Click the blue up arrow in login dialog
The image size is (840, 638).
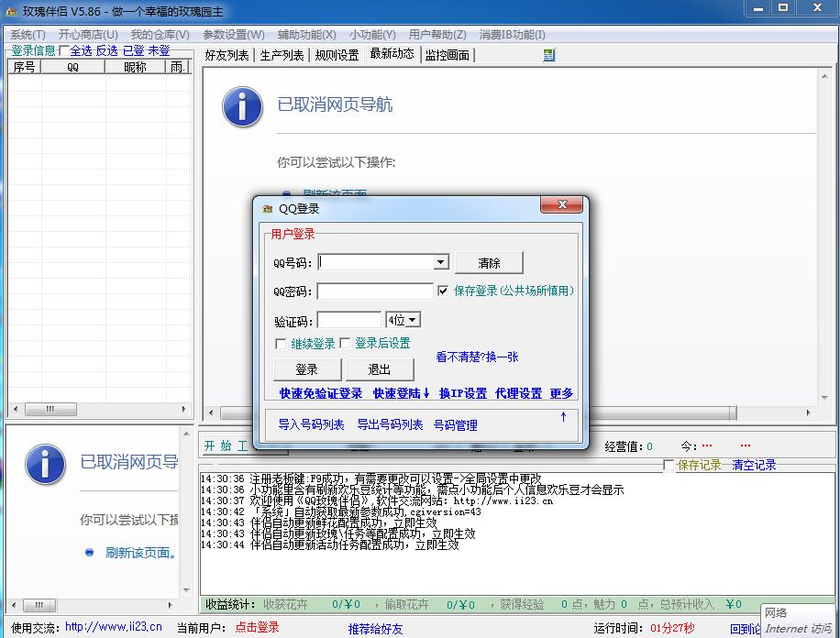coord(563,417)
